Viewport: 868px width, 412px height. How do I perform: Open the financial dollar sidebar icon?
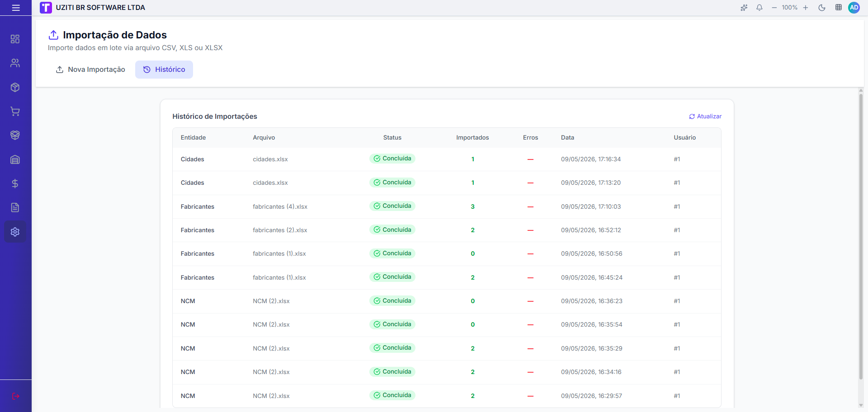click(15, 183)
